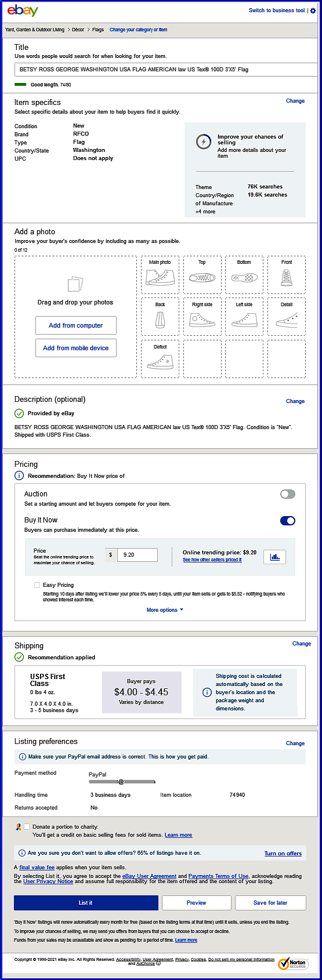This screenshot has height=980, width=322.
Task: Click the Yard, Garden & Outdoor Living breadcrumb
Action: click(x=35, y=30)
